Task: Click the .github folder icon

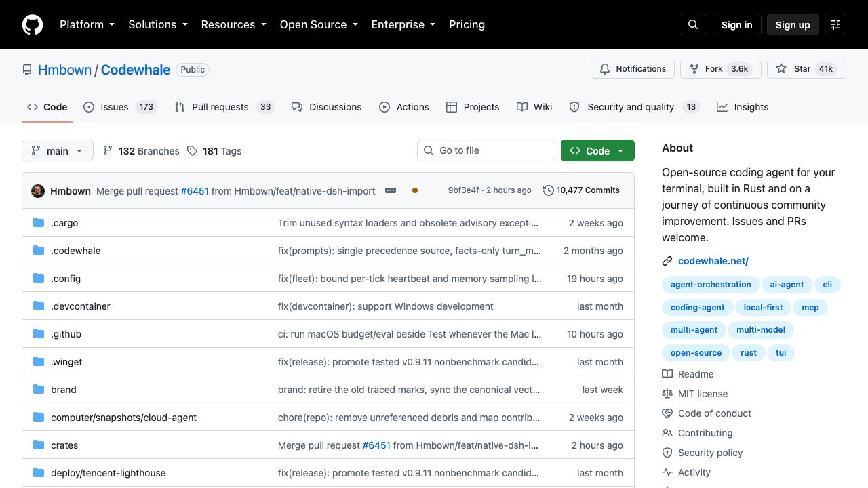Action: [39, 334]
